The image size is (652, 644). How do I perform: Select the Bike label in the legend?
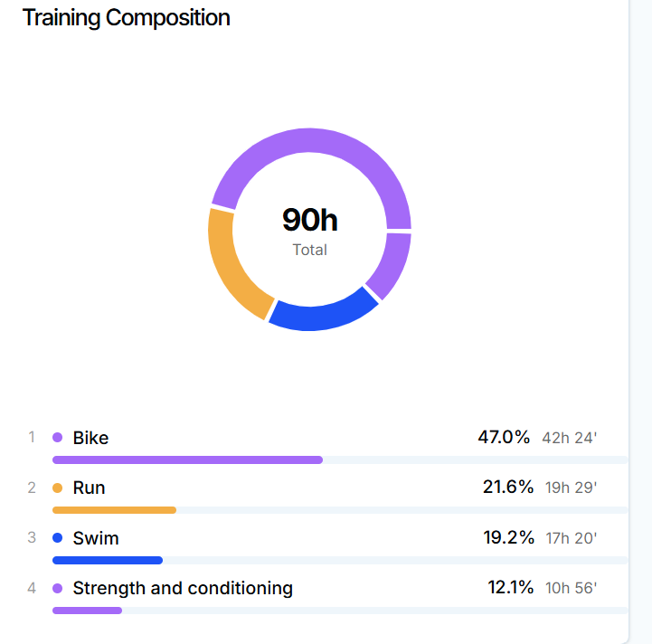[x=90, y=438]
